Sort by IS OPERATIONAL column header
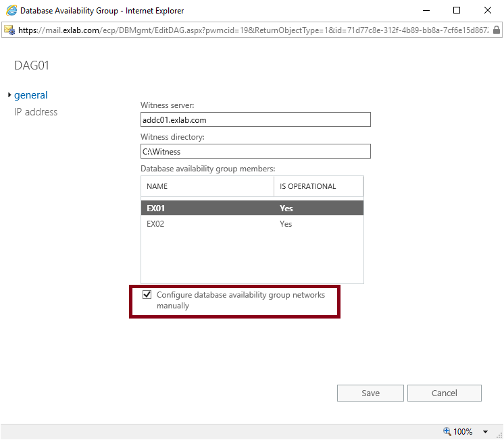Viewport: 504px width, 440px height. click(318, 186)
